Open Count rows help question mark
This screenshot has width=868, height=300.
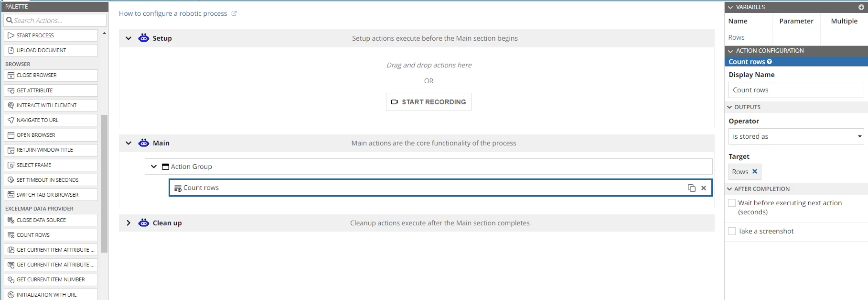click(x=769, y=62)
